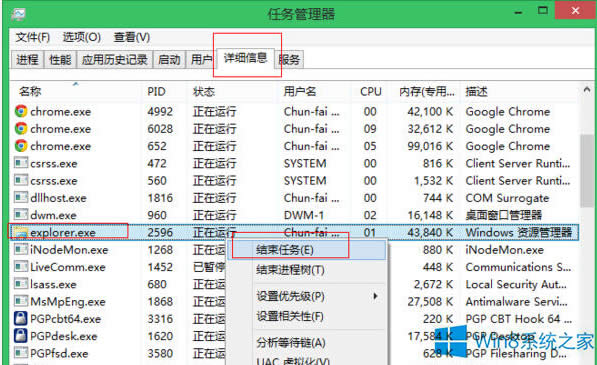
Task: Select the dllhost.exe process name
Action: [58, 198]
